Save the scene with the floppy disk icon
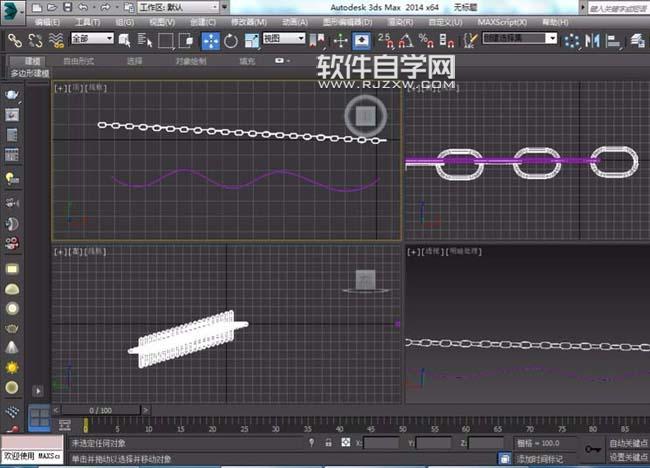The height and width of the screenshot is (468, 650). [67, 7]
